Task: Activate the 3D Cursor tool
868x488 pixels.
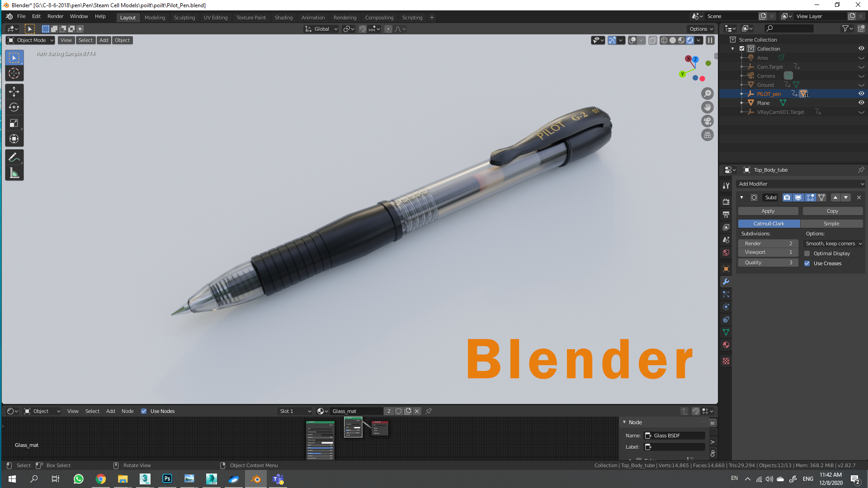Action: click(x=14, y=73)
